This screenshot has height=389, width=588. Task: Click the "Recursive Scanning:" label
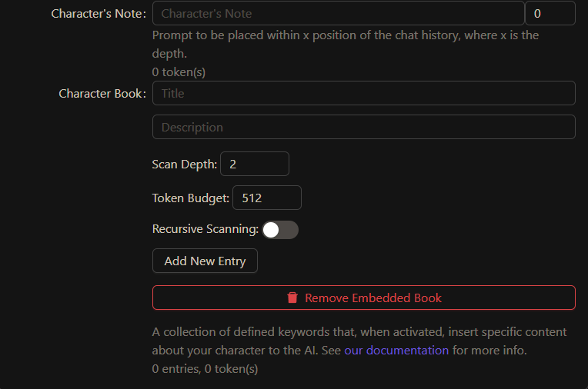(205, 229)
